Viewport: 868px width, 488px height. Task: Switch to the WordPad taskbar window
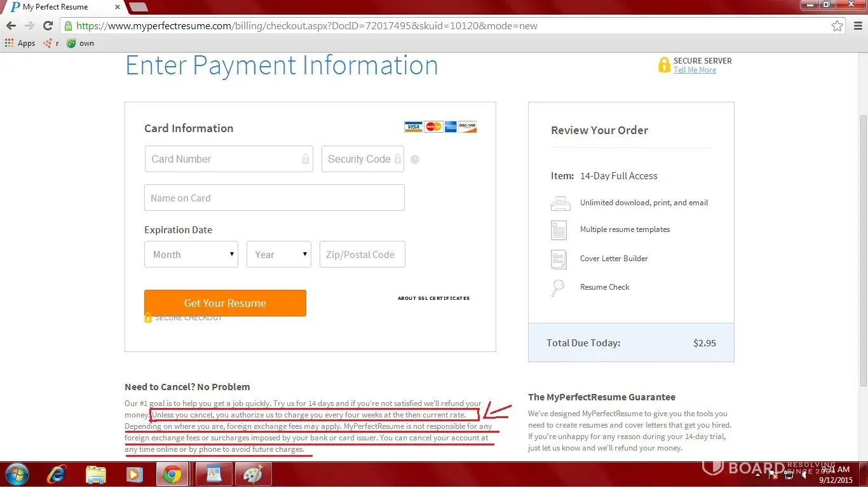tap(214, 475)
